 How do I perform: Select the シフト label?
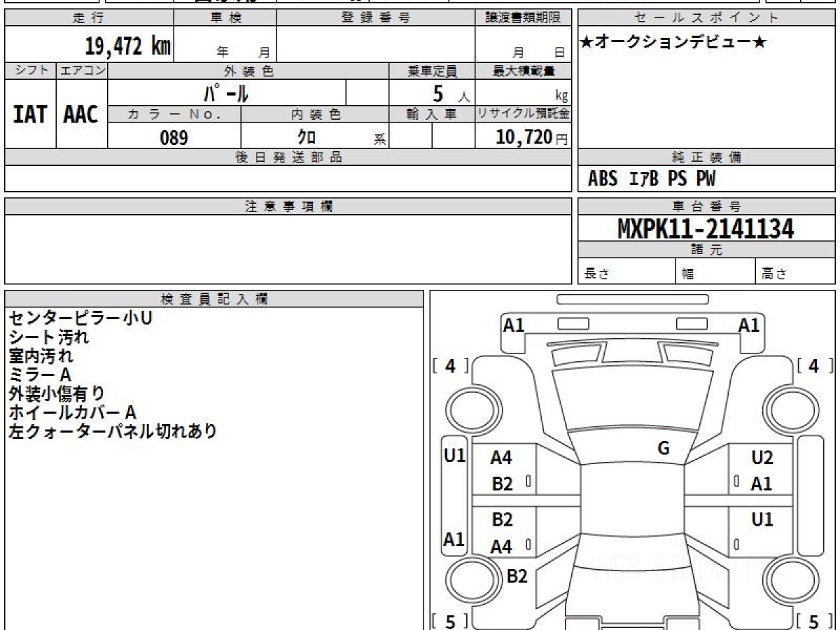pos(30,71)
